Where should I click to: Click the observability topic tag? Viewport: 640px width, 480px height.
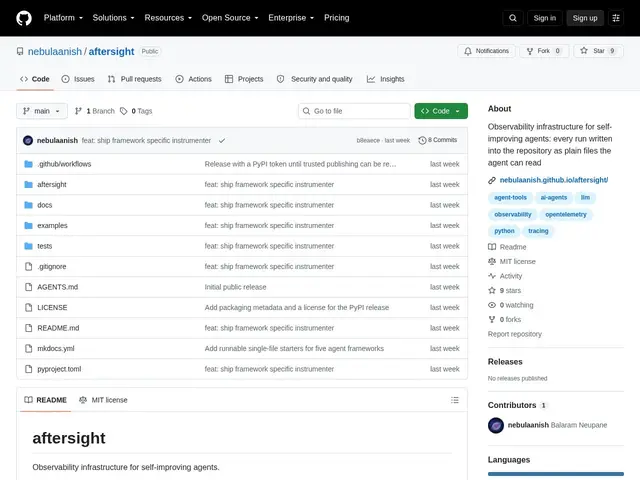pyautogui.click(x=513, y=215)
